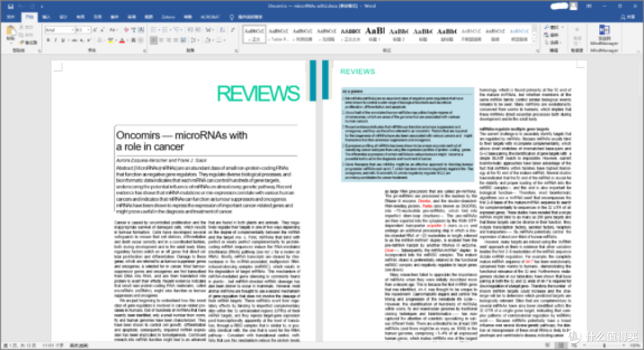
Task: Toggle strikethrough formatting
Action: click(x=75, y=41)
